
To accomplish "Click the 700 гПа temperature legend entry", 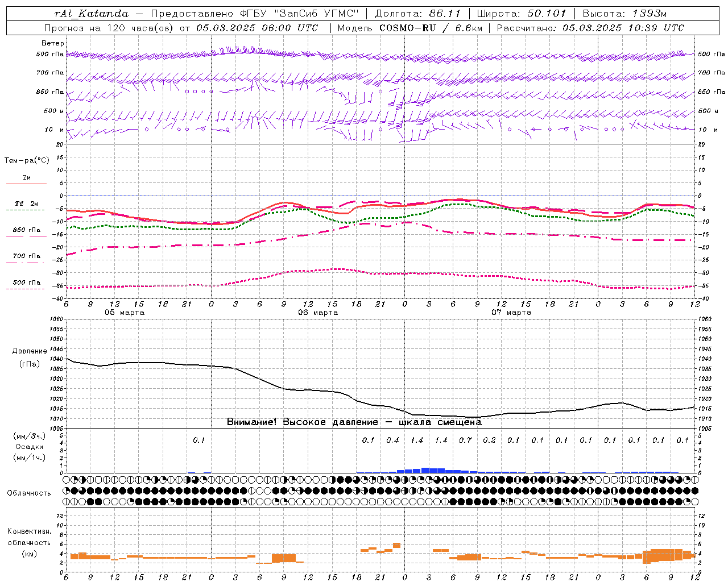I will (27, 256).
